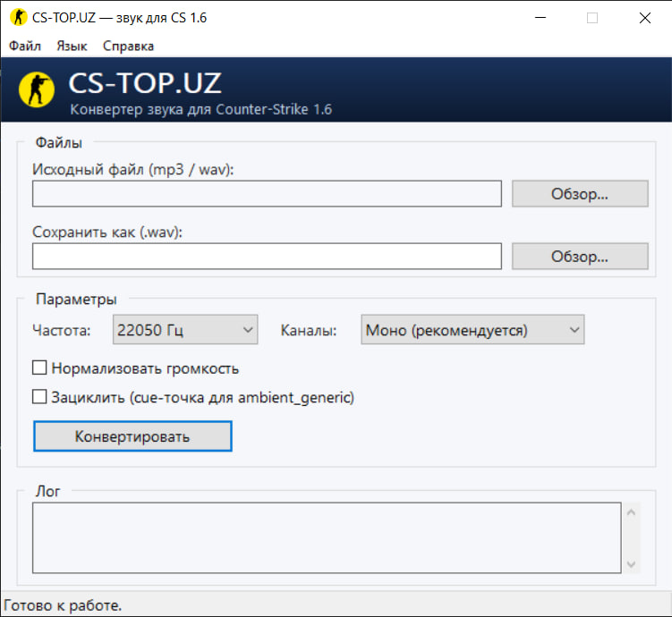Open the Каналы Моно dropdown
The image size is (672, 617).
(472, 330)
